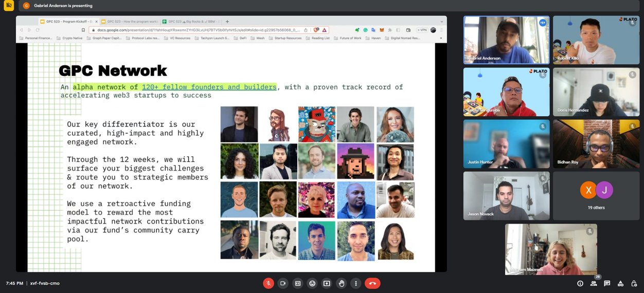Switch to GPC S23 Big Rocks spreadsheet tab
This screenshot has width=644, height=293.
point(191,22)
